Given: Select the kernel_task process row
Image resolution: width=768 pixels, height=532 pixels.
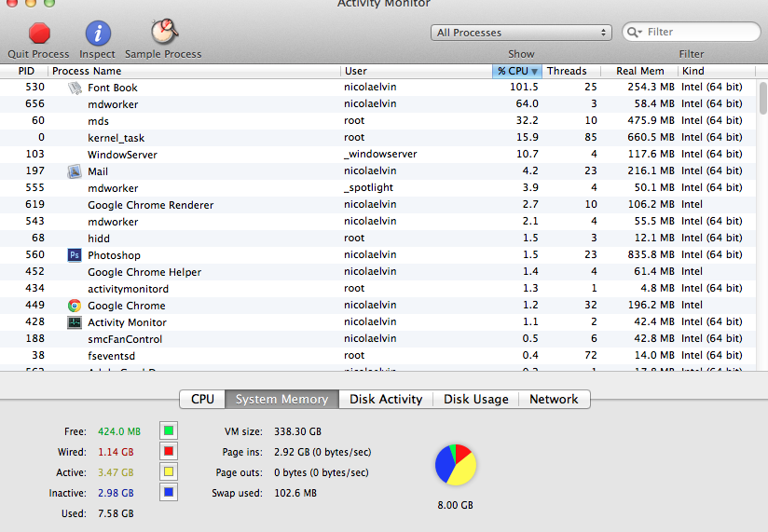Looking at the screenshot, I should pos(378,138).
